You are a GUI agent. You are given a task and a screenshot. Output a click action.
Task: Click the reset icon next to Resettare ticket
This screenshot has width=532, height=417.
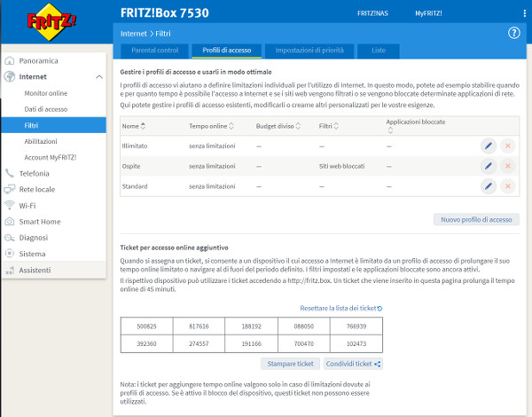pyautogui.click(x=379, y=309)
